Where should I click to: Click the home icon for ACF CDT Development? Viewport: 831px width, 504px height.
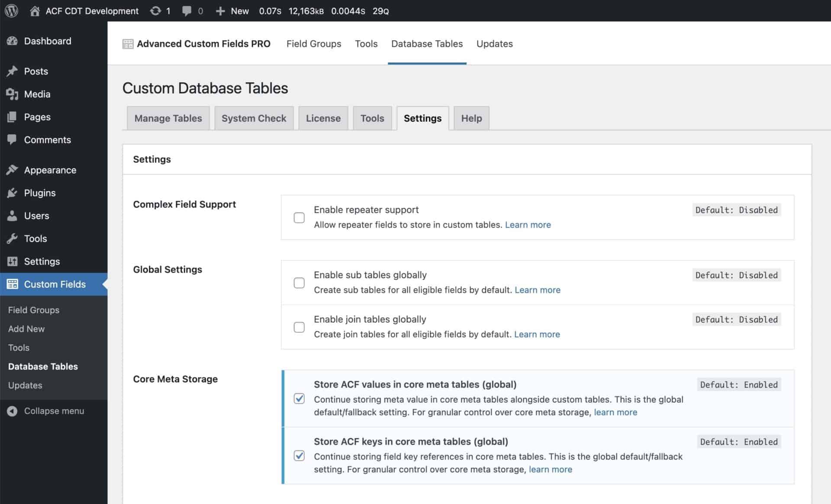point(35,11)
